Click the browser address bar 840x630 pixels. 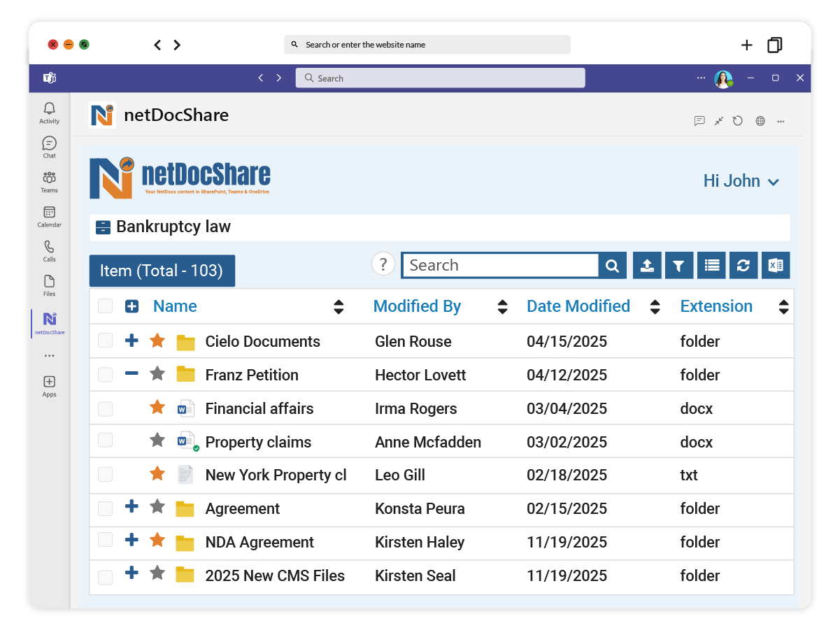pos(427,44)
